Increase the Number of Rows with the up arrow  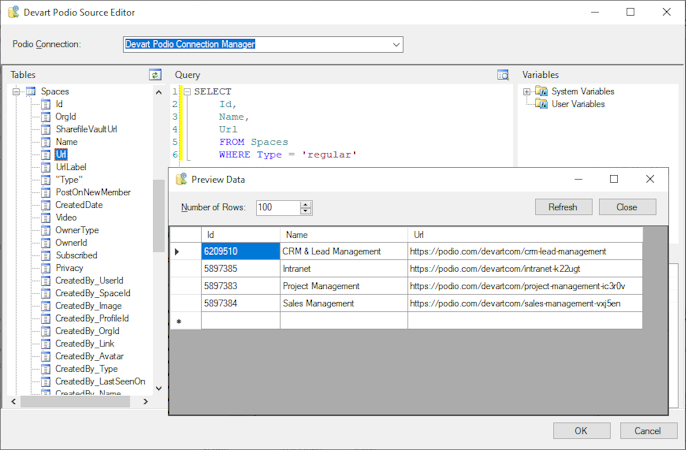[x=306, y=204]
